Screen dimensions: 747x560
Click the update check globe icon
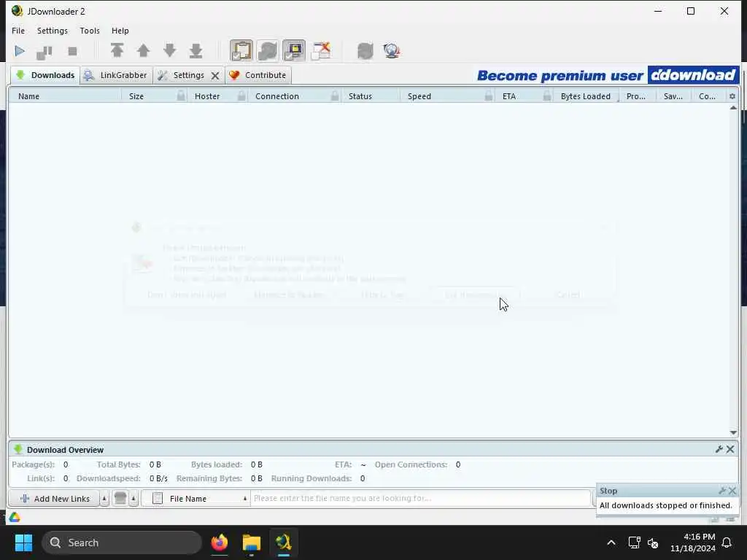point(392,50)
